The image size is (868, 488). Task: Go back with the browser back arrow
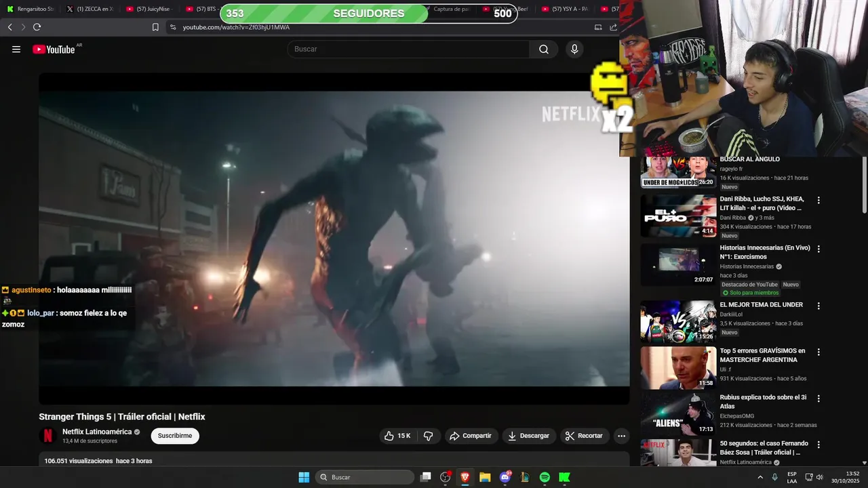pyautogui.click(x=9, y=27)
